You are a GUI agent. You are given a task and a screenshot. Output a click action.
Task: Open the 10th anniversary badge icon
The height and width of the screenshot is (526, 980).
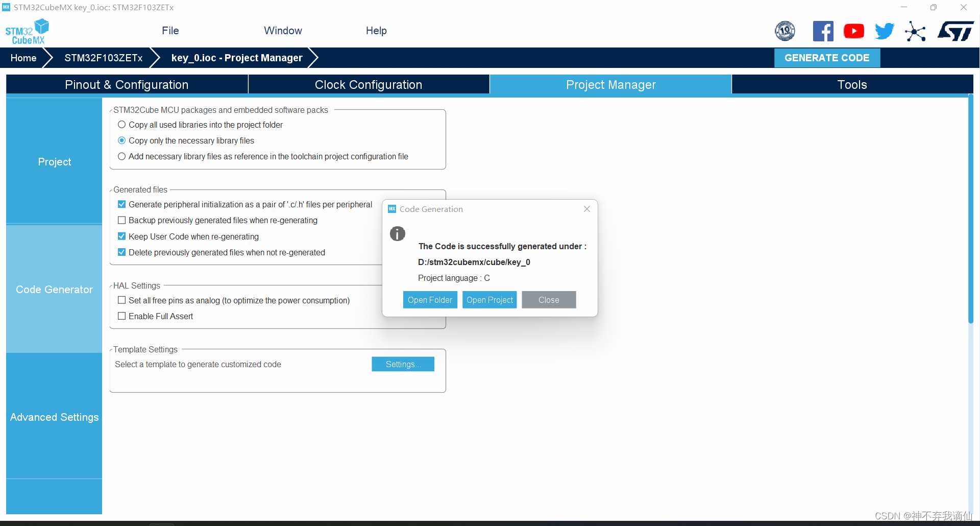pyautogui.click(x=785, y=31)
